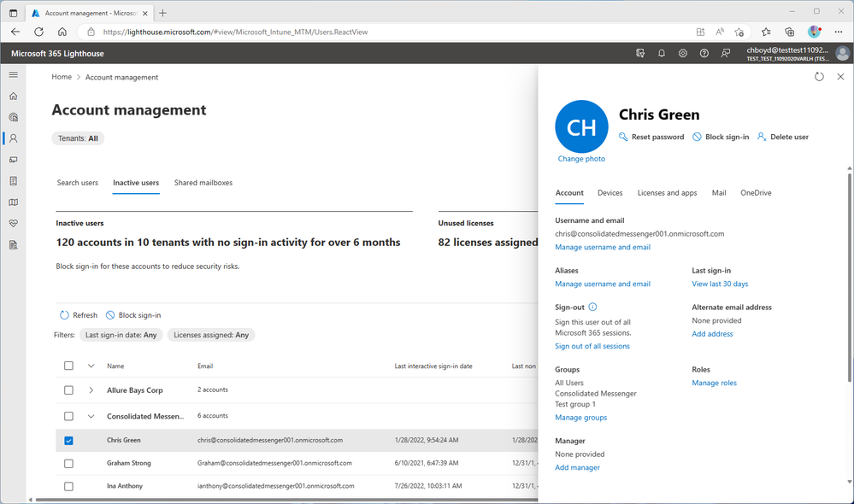
Task: Open the Licenses and apps tab
Action: pos(667,193)
